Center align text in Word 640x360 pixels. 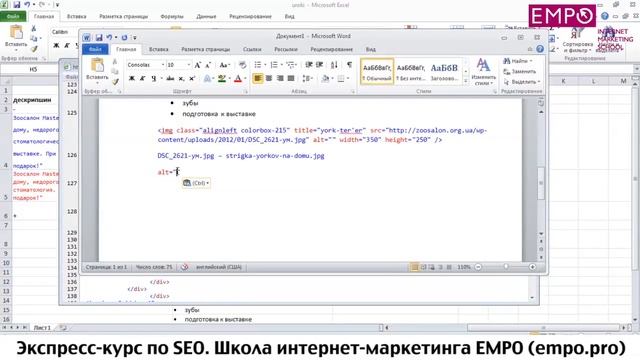coord(269,78)
